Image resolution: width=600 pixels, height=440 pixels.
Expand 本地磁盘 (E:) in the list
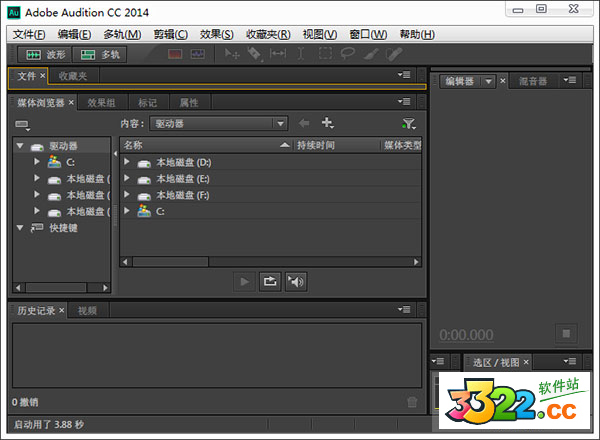[x=127, y=178]
